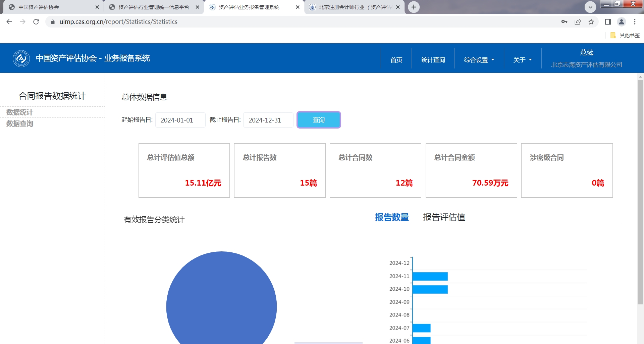Bookmark this page with the star icon
The height and width of the screenshot is (344, 644).
click(591, 22)
